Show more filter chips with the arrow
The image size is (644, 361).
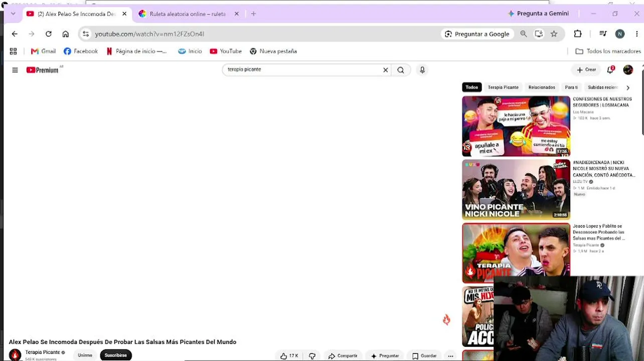[x=627, y=87]
